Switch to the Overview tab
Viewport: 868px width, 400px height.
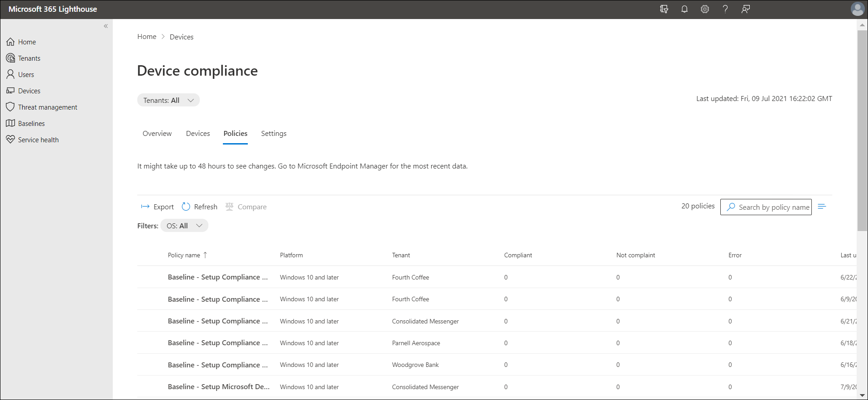click(157, 134)
